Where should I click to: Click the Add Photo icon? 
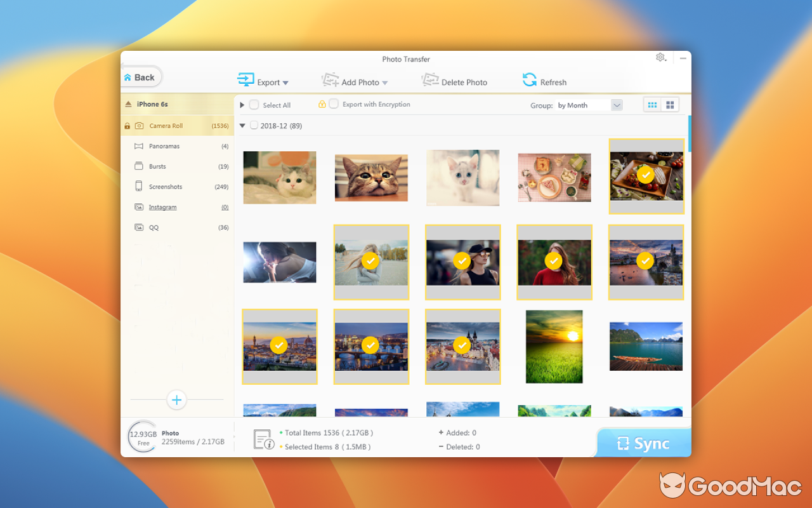(x=331, y=80)
